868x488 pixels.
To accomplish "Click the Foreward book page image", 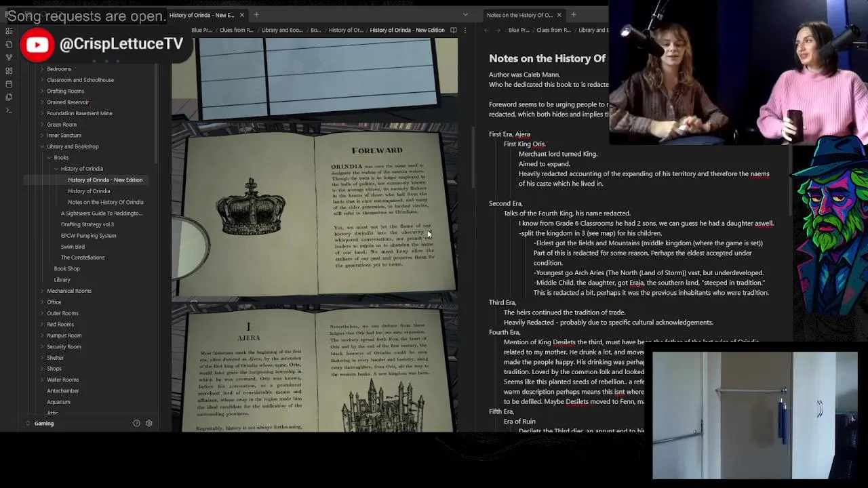I will coord(315,211).
